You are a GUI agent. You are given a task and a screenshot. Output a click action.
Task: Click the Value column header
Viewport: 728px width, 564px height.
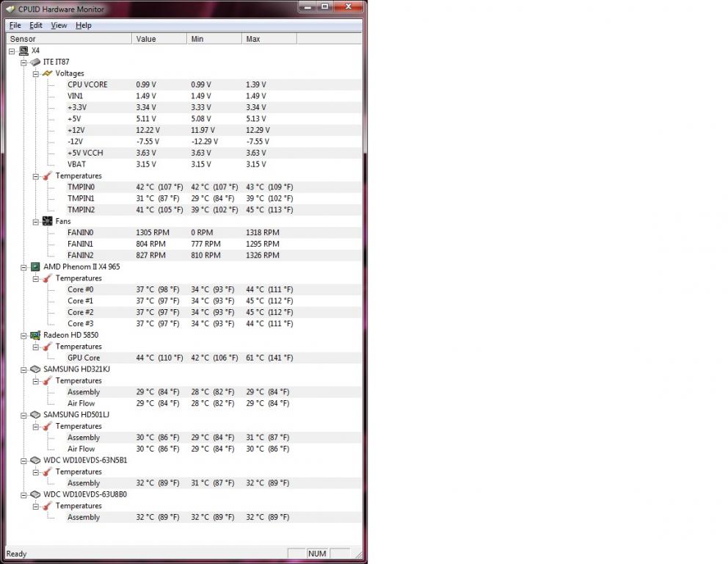159,39
